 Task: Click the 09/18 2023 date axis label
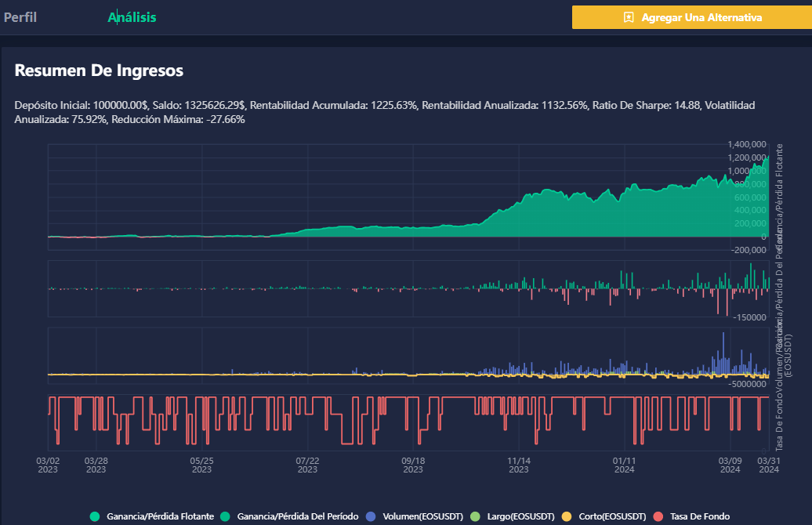(413, 465)
